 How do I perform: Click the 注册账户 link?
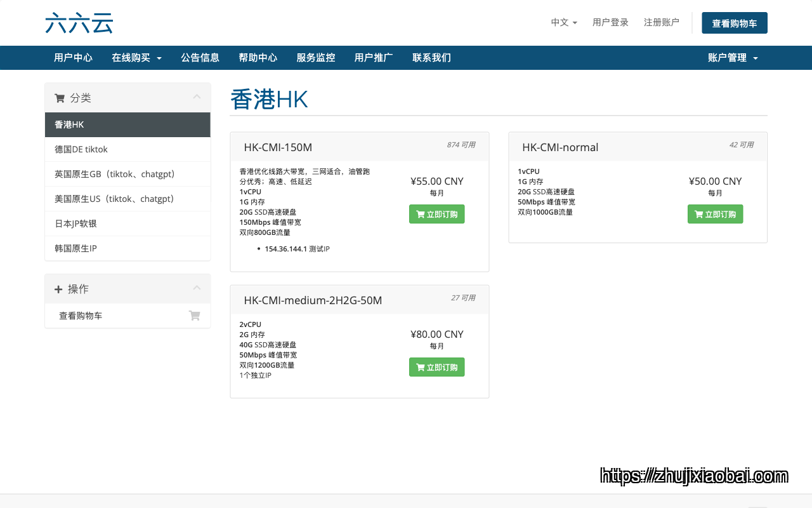pos(662,22)
